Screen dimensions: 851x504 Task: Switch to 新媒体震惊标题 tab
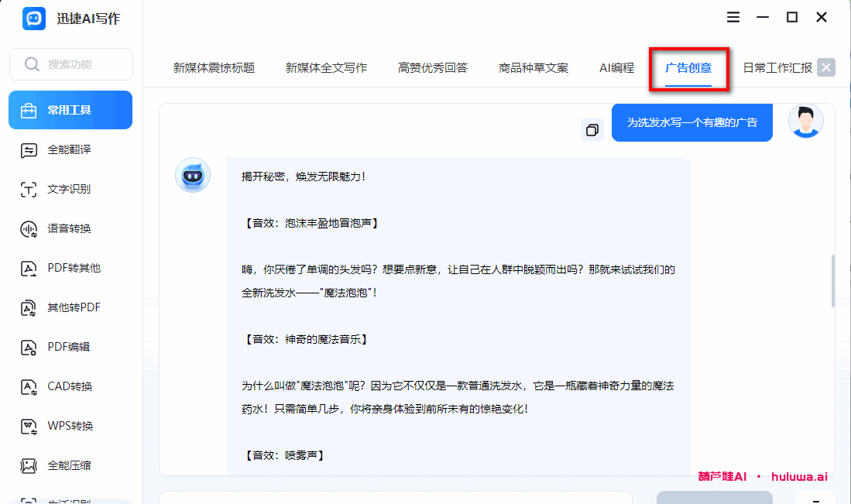tap(214, 68)
